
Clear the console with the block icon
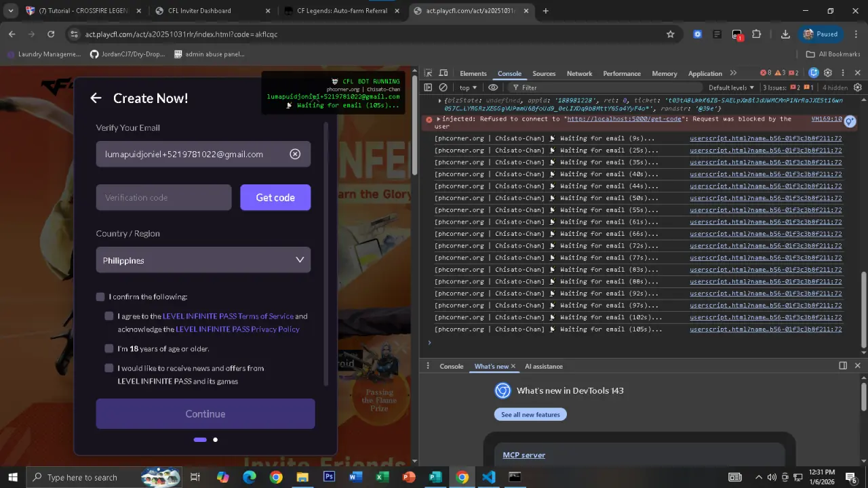(443, 87)
